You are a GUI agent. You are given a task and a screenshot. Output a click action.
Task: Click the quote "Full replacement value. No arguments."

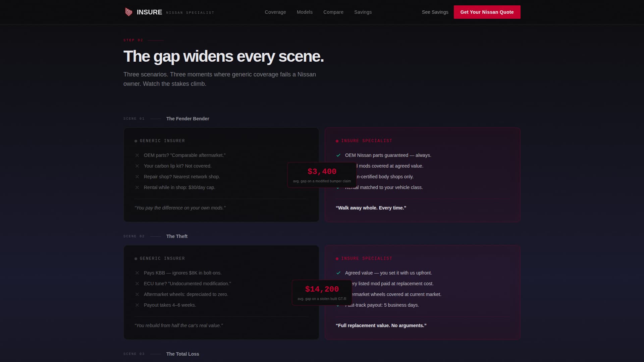pyautogui.click(x=381, y=325)
